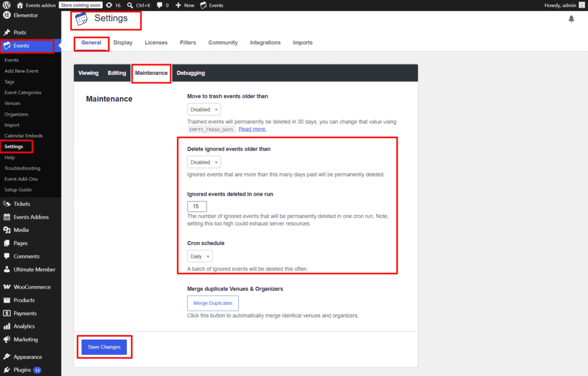Open Delete ignored events older than dropdown
Image resolution: width=588 pixels, height=376 pixels.
pos(204,162)
